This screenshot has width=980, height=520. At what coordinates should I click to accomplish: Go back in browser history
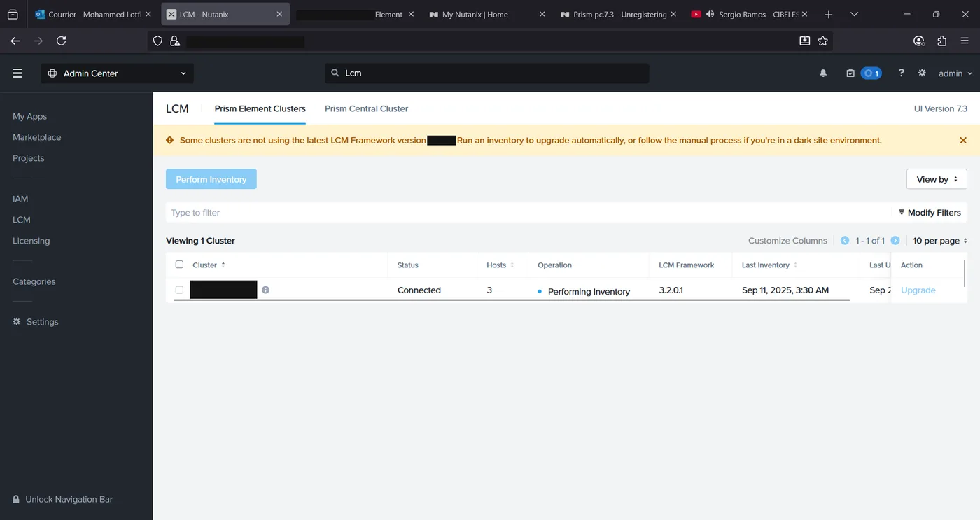15,41
